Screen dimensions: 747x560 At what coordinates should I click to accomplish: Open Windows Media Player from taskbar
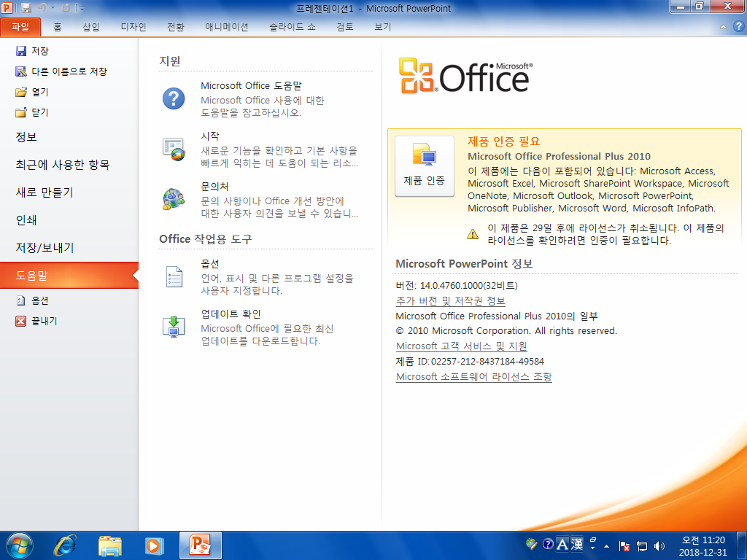[155, 545]
